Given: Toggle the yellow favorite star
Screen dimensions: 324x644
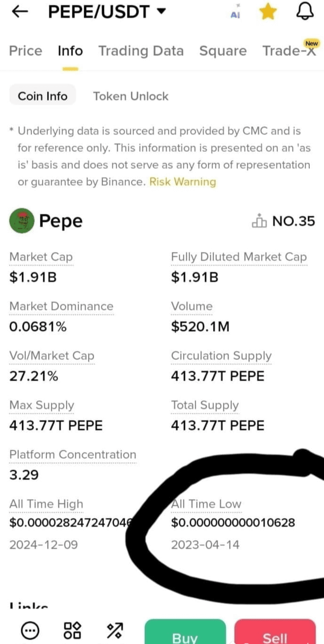Looking at the screenshot, I should [268, 12].
